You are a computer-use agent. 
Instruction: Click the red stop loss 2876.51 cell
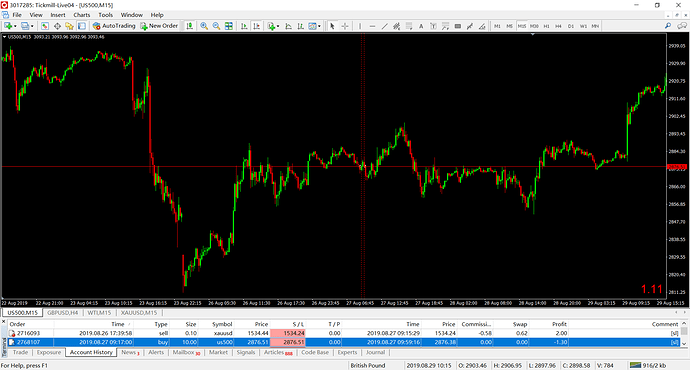[x=288, y=342]
